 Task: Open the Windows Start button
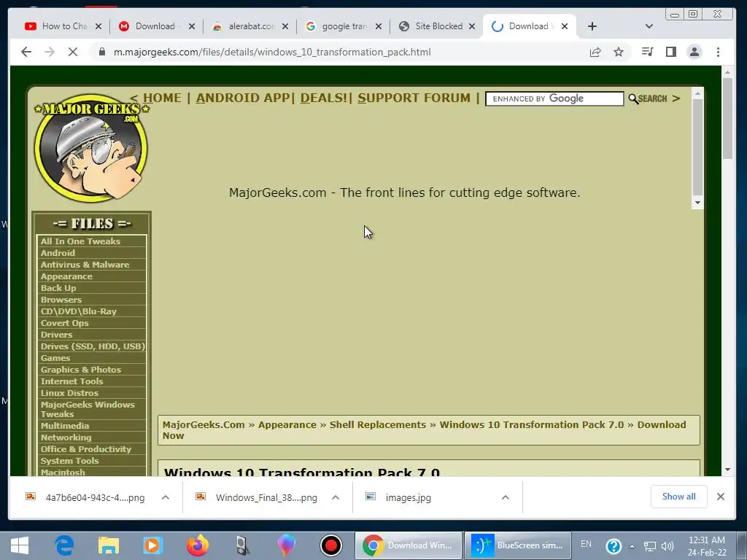coord(19,545)
